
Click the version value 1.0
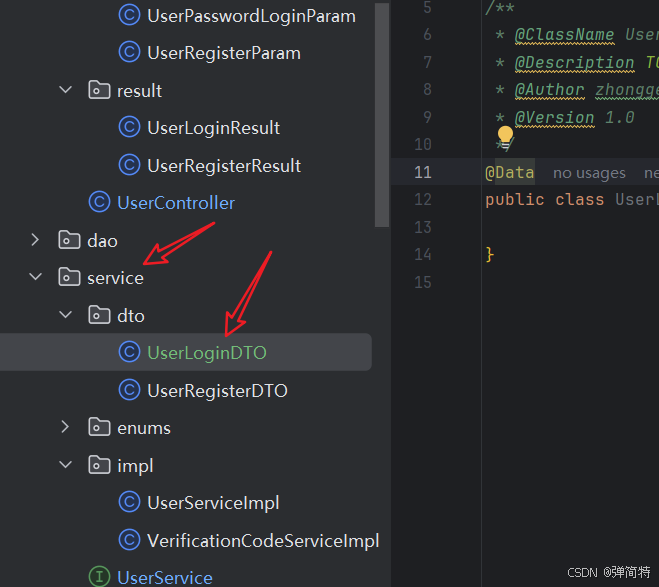619,118
